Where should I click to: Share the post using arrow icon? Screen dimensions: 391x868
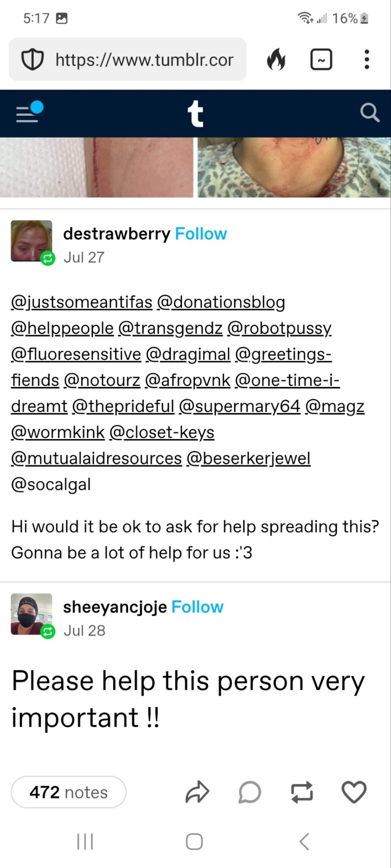(x=197, y=792)
